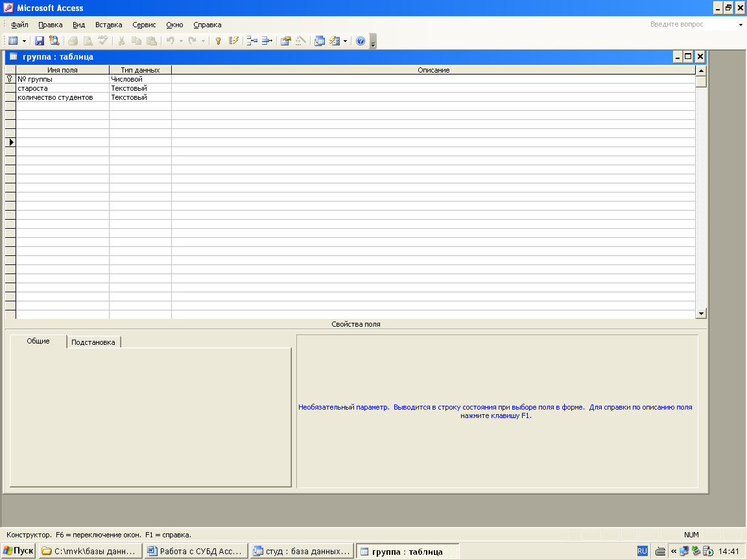Delete rows toolbar icon
This screenshot has width=747, height=560.
click(x=267, y=41)
